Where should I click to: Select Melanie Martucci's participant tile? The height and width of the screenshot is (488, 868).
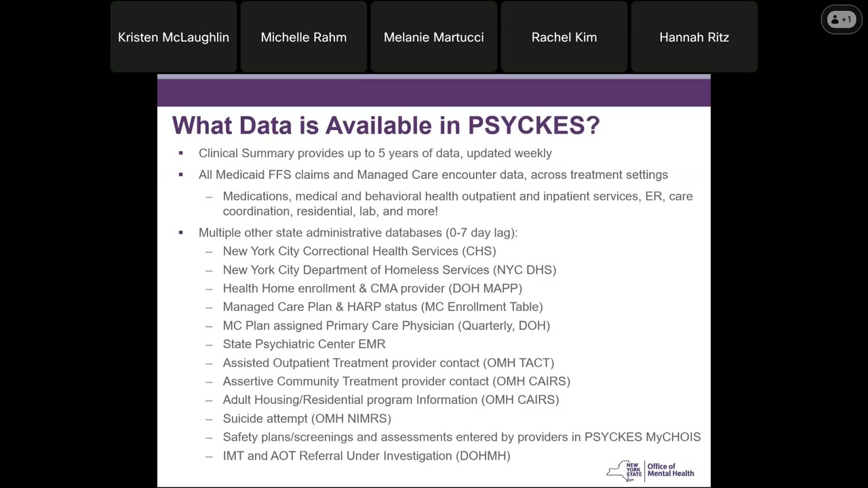tap(434, 37)
